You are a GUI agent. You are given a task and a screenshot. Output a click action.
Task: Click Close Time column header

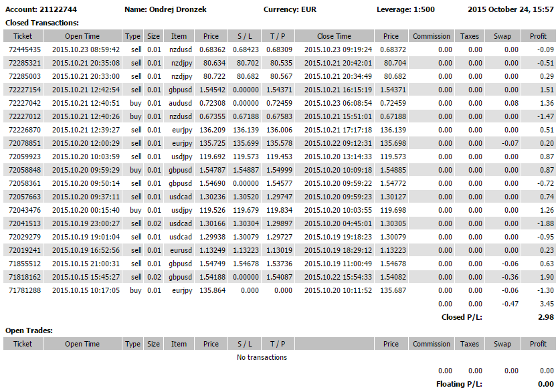coord(334,36)
